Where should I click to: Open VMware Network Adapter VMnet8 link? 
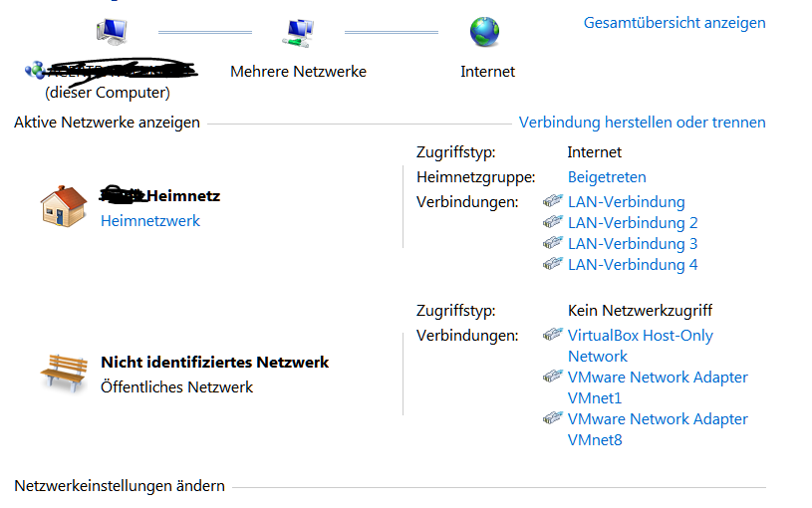tap(658, 429)
